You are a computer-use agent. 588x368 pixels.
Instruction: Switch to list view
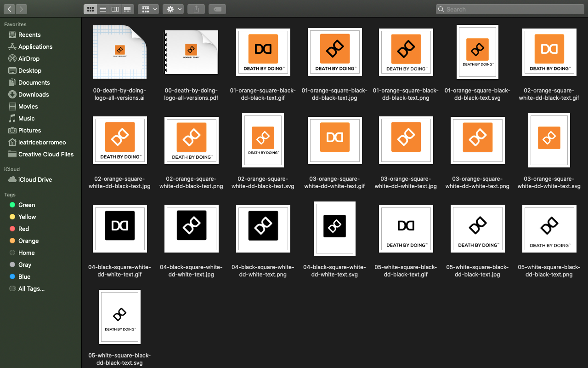[x=103, y=9]
